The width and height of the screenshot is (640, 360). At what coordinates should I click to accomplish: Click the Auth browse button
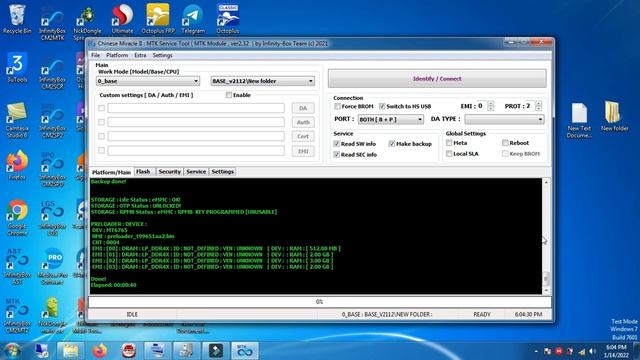pos(303,122)
